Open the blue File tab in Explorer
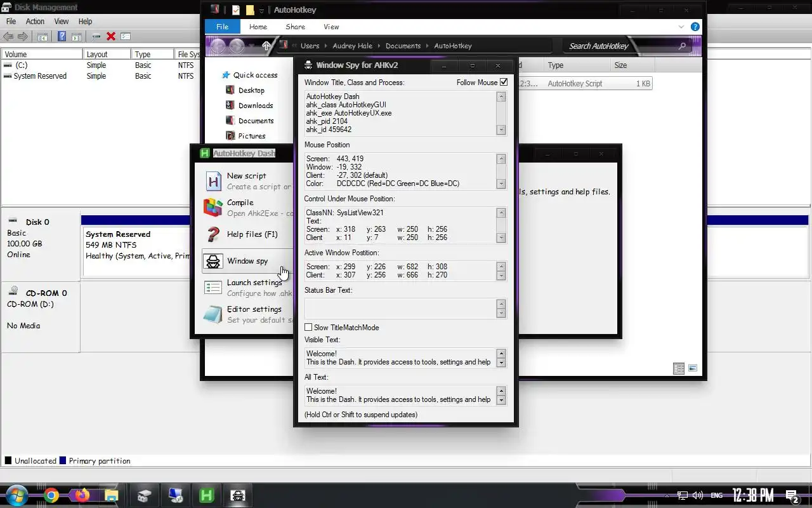 pos(222,27)
